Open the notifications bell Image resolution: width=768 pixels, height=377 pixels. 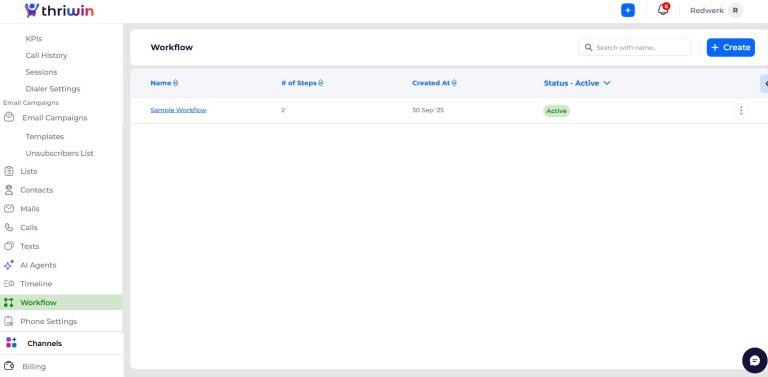(x=663, y=9)
